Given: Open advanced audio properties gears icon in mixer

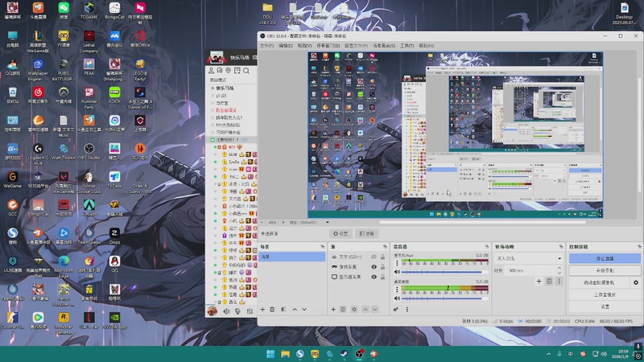Looking at the screenshot, I should tap(396, 310).
